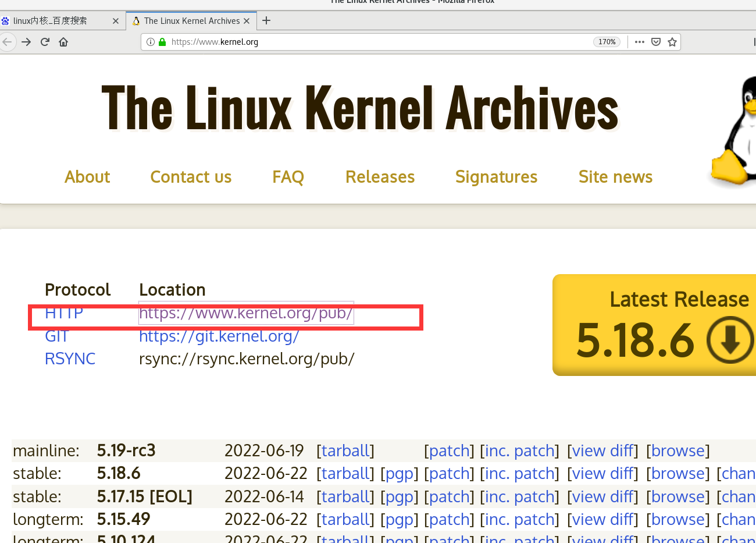Reload the current page
This screenshot has width=756, height=543.
pyautogui.click(x=45, y=42)
